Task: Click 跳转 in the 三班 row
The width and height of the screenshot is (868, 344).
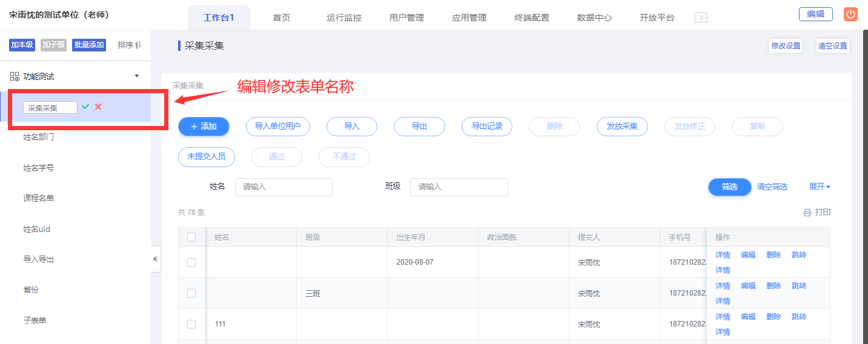Action: point(799,286)
